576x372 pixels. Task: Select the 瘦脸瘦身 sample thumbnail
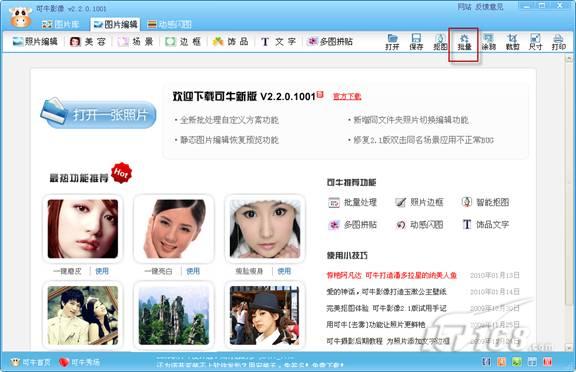(x=265, y=228)
